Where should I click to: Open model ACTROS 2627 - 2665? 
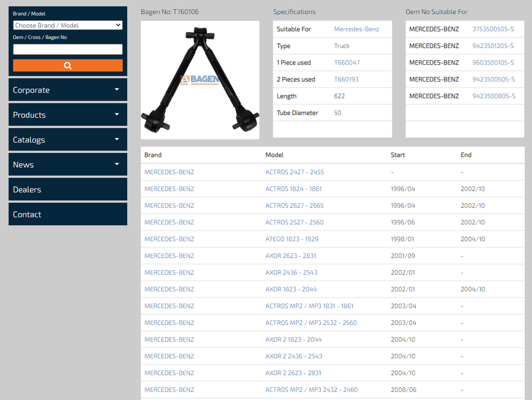click(x=295, y=206)
